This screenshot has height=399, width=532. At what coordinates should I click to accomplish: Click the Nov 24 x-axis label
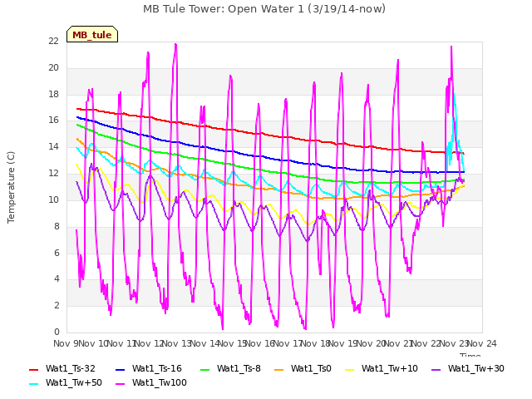[482, 343]
